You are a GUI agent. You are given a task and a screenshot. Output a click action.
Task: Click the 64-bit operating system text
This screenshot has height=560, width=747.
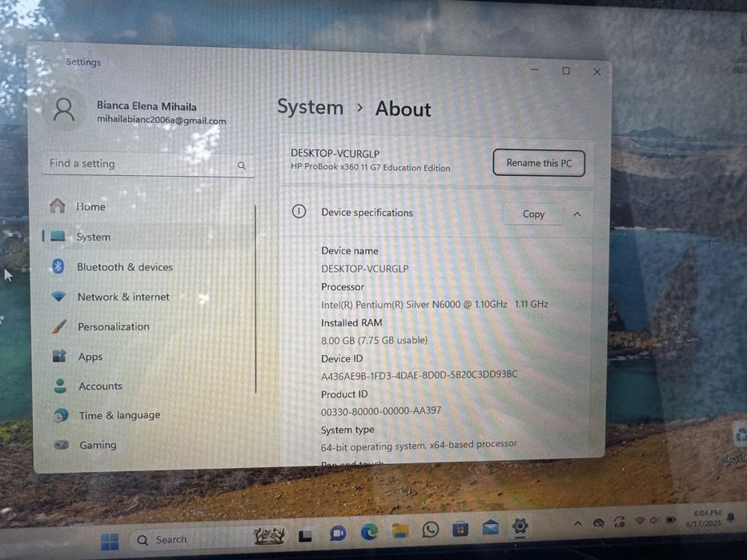tap(419, 446)
